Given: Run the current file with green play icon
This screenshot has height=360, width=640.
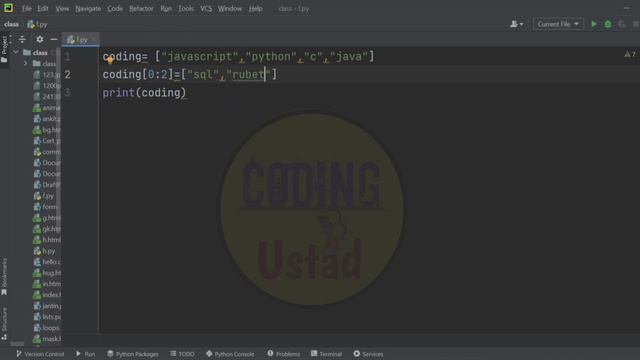Looking at the screenshot, I should coord(594,24).
